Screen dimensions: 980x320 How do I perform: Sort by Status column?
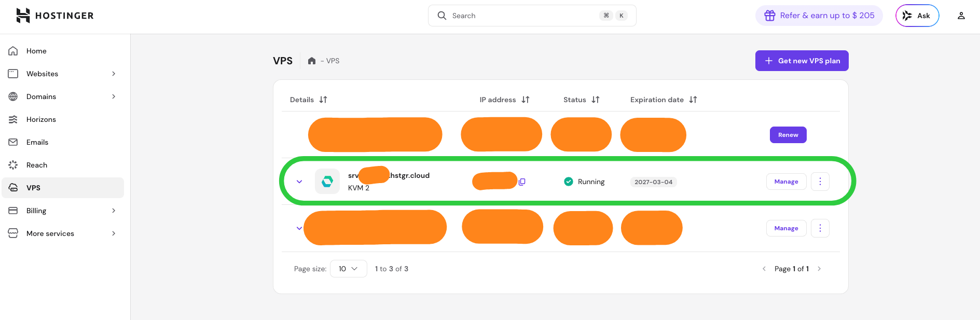click(x=581, y=100)
